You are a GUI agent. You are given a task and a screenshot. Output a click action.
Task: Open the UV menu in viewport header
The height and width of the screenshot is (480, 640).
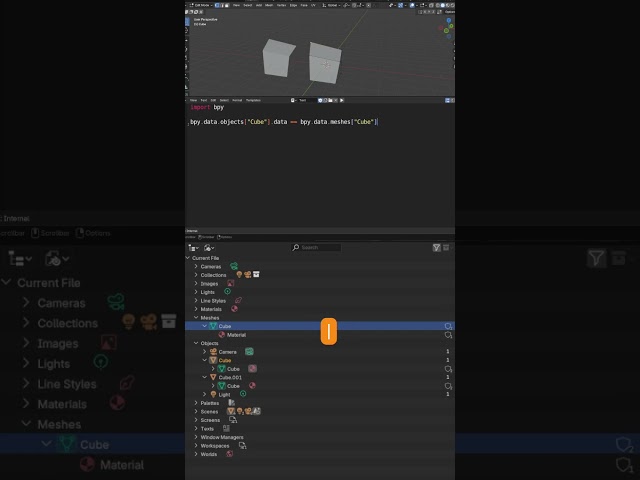[313, 5]
